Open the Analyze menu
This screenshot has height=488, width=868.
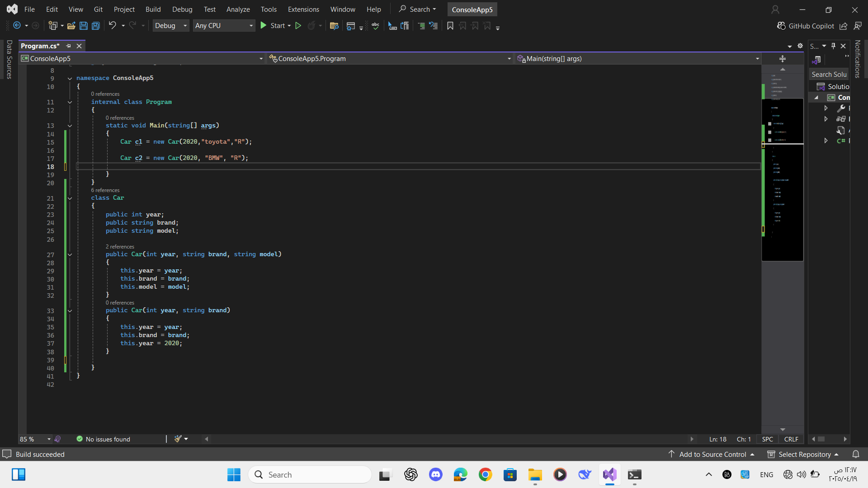pos(238,9)
